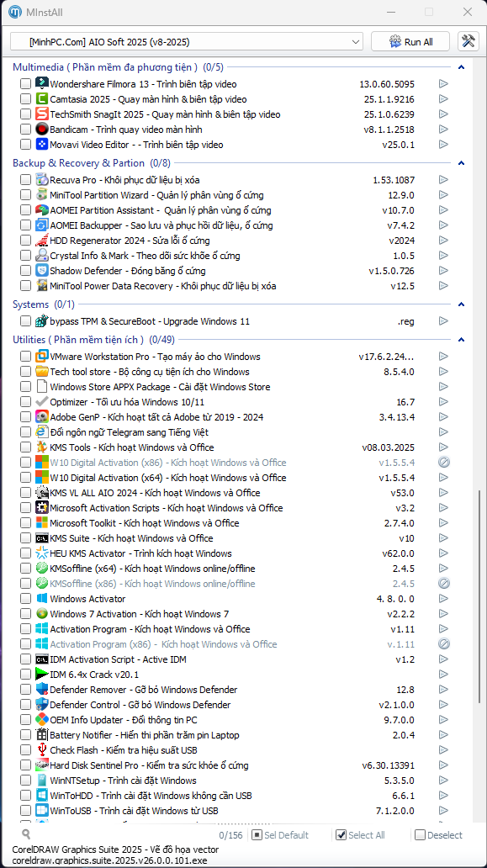This screenshot has width=487, height=868.
Task: Run the Bandicam installer arrow icon
Action: pyautogui.click(x=443, y=130)
